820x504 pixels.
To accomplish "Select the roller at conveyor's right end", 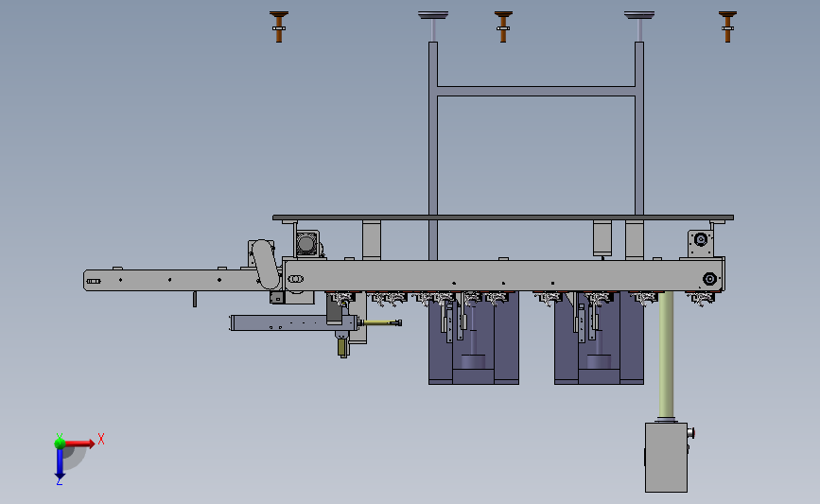I will (709, 279).
